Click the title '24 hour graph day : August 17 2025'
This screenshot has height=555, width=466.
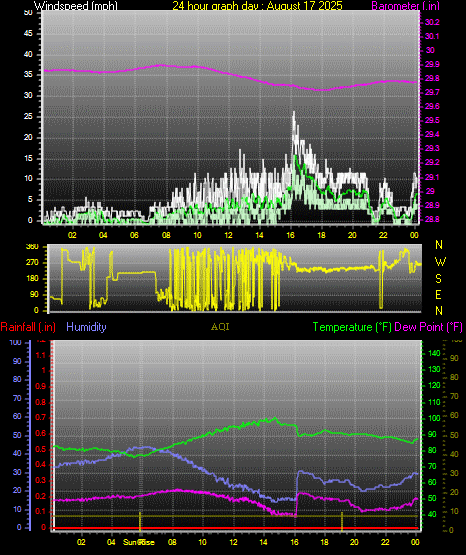click(257, 6)
